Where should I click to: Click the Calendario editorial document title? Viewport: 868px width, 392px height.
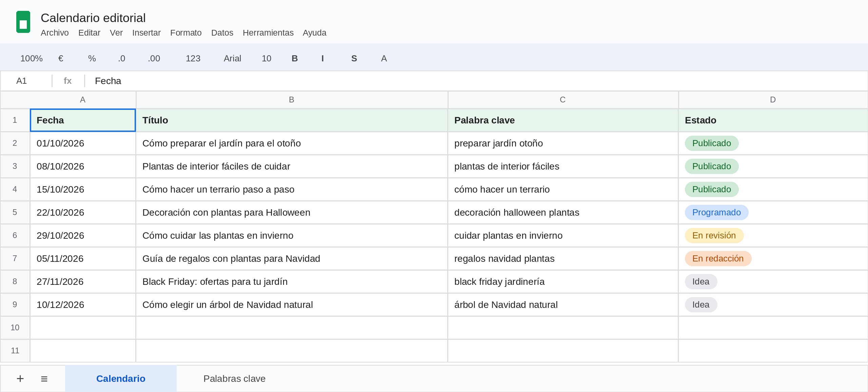[x=93, y=18]
